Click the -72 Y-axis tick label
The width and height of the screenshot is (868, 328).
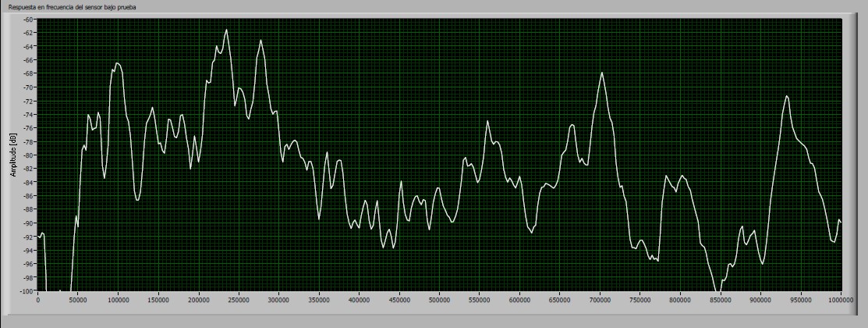30,101
